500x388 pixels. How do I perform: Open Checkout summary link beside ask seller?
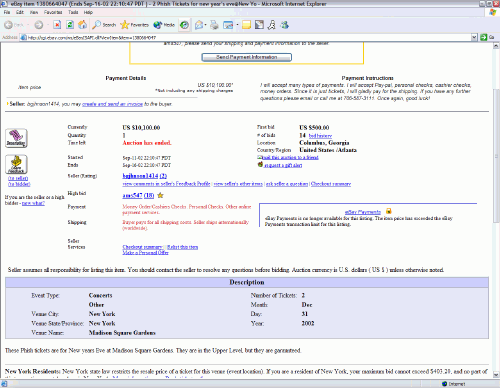coord(331,184)
